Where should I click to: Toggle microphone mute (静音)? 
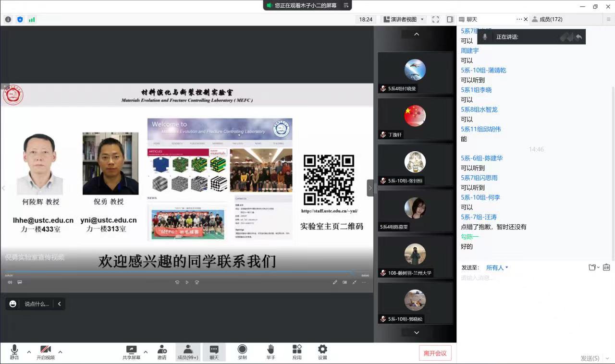coord(14,350)
